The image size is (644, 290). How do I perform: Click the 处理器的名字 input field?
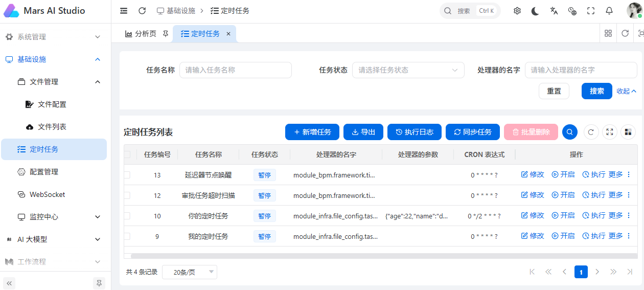(581, 70)
